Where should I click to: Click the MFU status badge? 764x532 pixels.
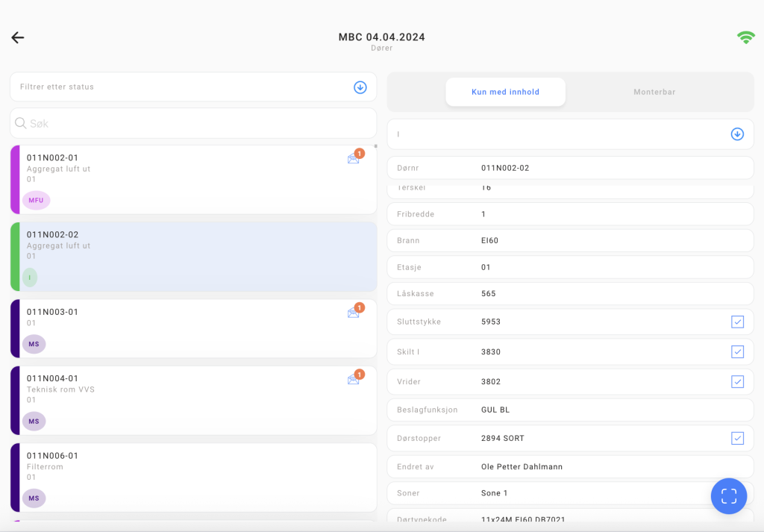(36, 200)
